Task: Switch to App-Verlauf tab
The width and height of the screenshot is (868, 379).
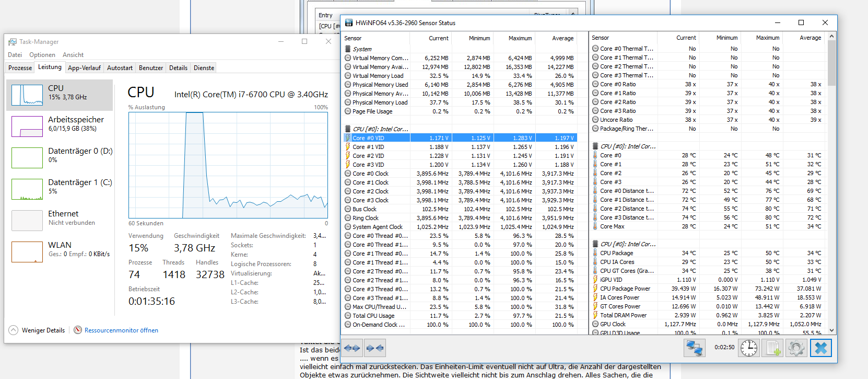Action: pos(84,68)
